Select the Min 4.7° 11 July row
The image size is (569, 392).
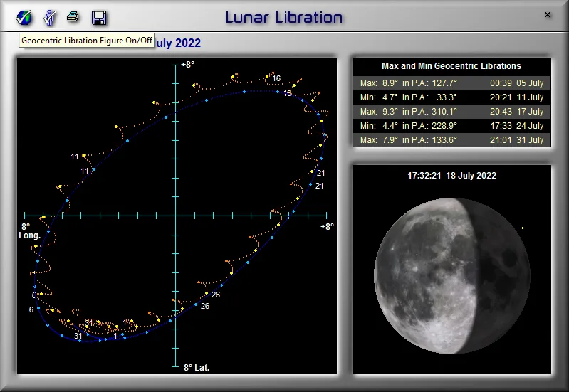tap(451, 97)
